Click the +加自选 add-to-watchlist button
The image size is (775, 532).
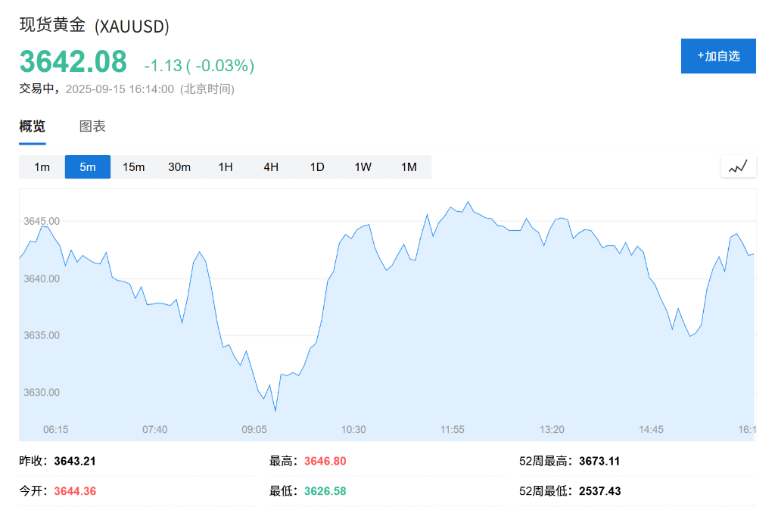[718, 56]
